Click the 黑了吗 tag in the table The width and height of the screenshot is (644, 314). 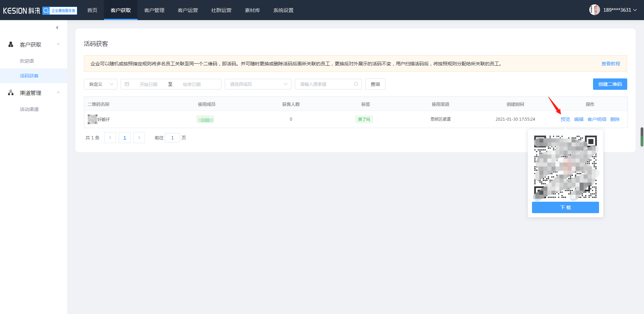(x=364, y=119)
